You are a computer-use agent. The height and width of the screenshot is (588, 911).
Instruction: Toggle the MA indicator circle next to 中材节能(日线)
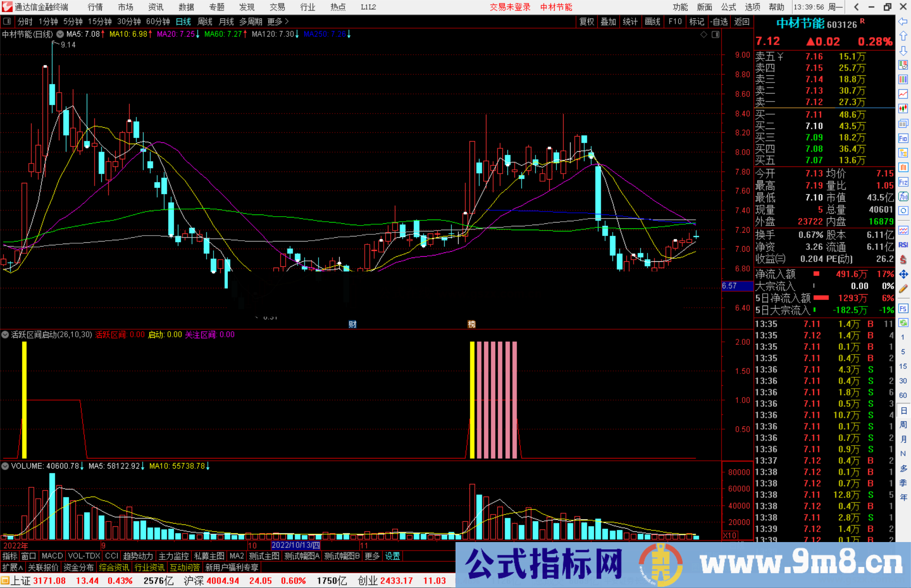click(60, 34)
